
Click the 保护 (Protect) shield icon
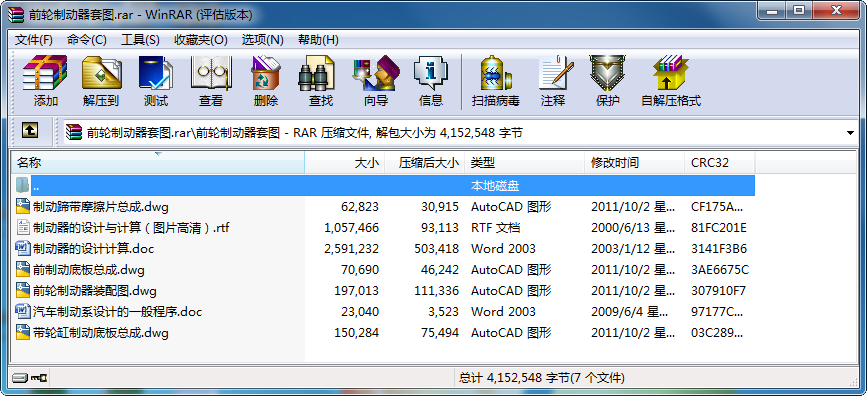click(x=607, y=73)
